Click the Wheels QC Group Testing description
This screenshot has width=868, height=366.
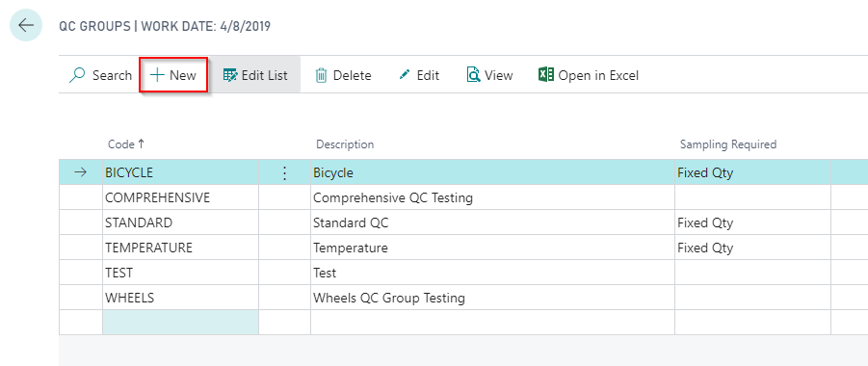(492, 298)
